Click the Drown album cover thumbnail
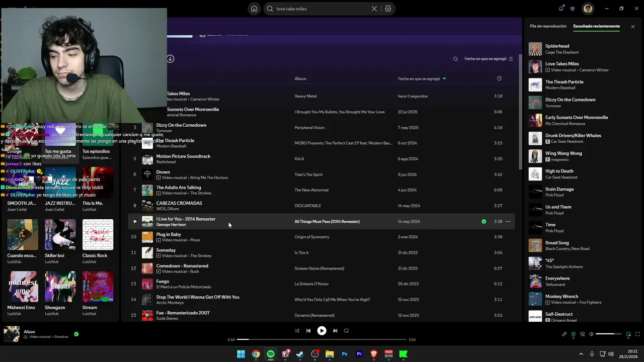This screenshot has width=644, height=362. 147,174
